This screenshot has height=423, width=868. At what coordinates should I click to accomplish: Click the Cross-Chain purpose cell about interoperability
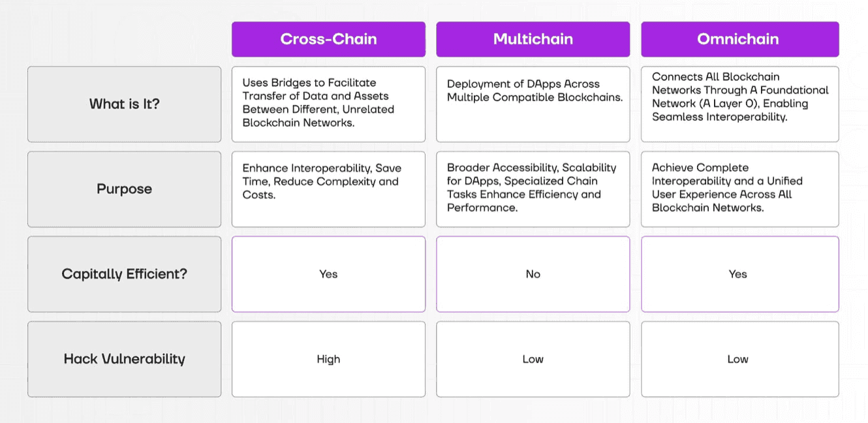pos(328,189)
